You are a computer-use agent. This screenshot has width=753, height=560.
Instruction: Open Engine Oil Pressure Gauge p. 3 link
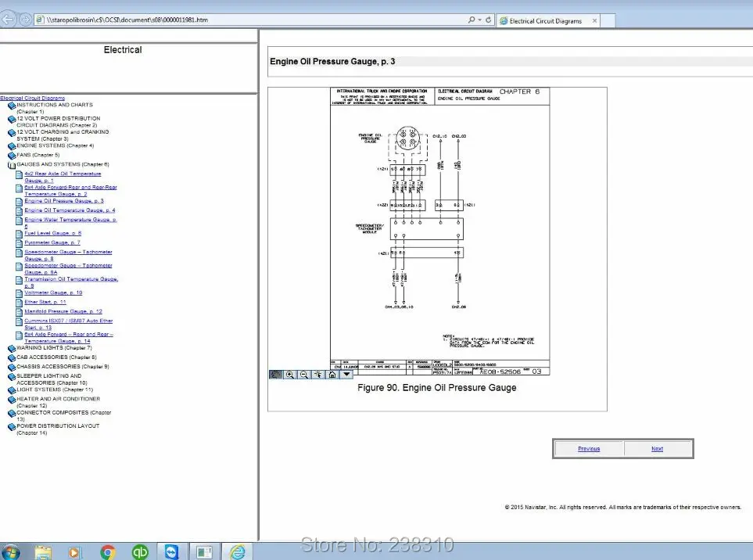pos(64,201)
